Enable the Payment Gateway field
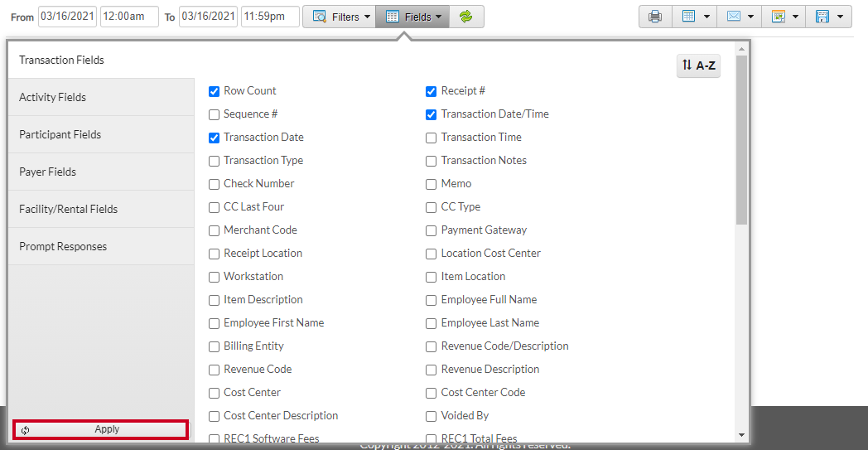This screenshot has height=450, width=868. click(432, 230)
